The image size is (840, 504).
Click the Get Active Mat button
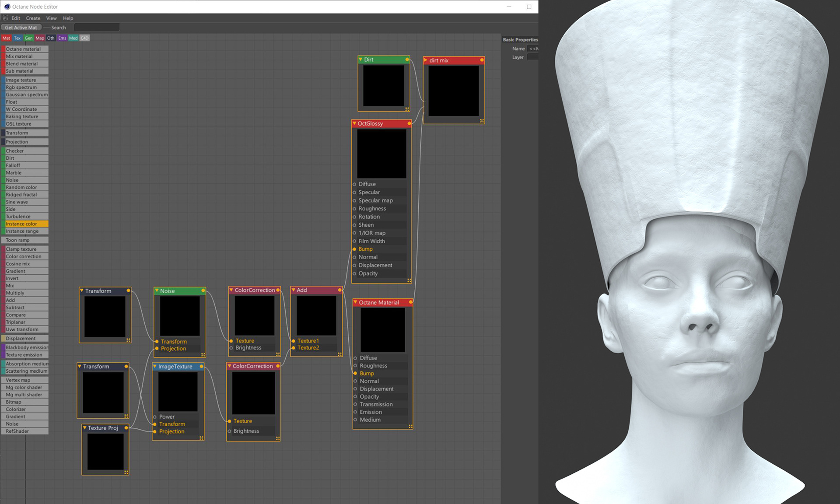click(x=21, y=28)
